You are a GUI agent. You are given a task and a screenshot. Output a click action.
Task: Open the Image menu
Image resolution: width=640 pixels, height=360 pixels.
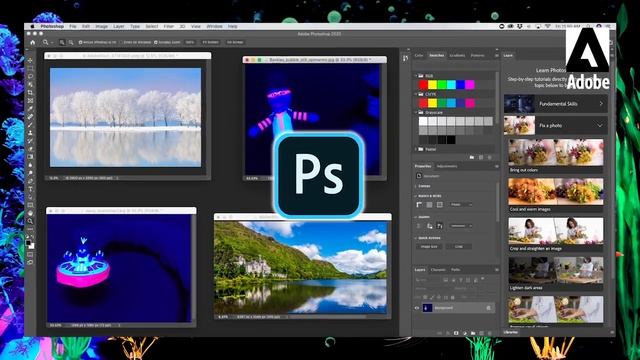tap(102, 26)
